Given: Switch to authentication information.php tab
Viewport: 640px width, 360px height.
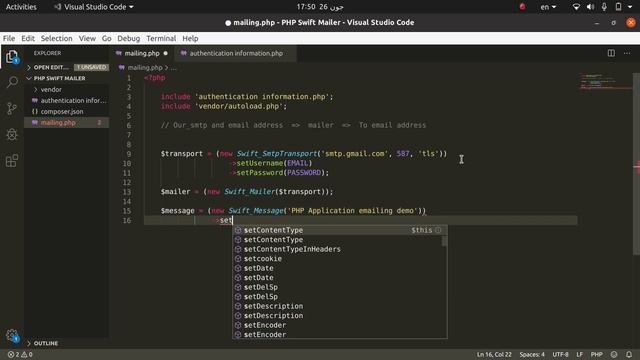Looking at the screenshot, I should 236,53.
